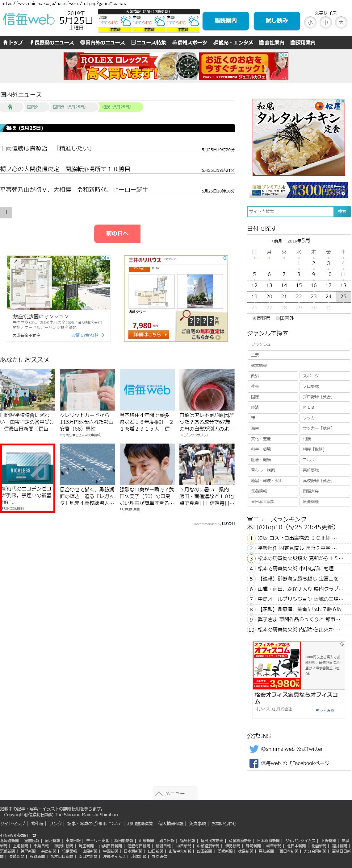Select small font size 小
This screenshot has width=352, height=868.
pyautogui.click(x=310, y=23)
